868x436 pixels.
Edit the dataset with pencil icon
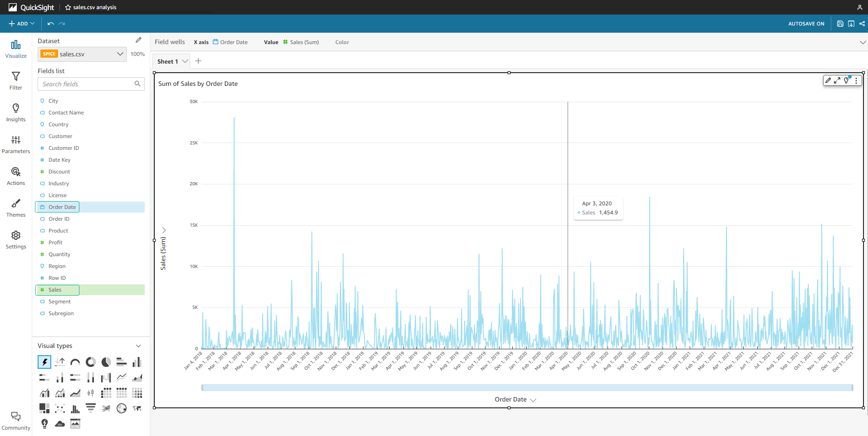(138, 40)
